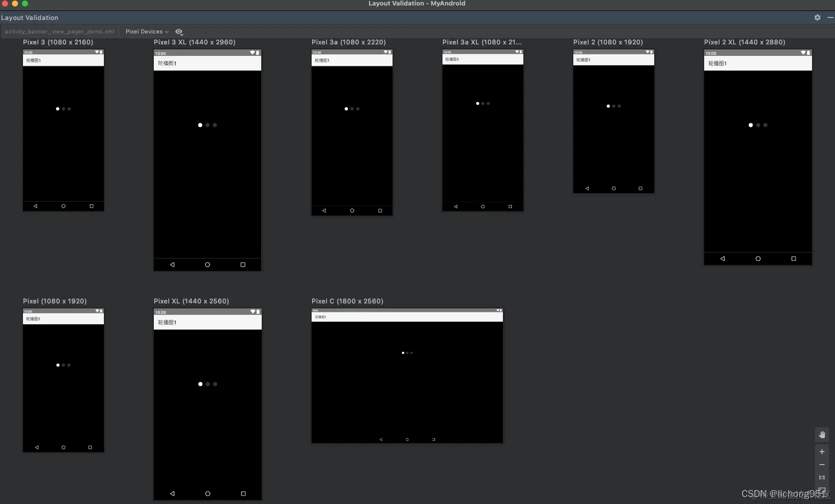Click the macOS green fullscreen button
835x504 pixels.
tap(25, 3)
